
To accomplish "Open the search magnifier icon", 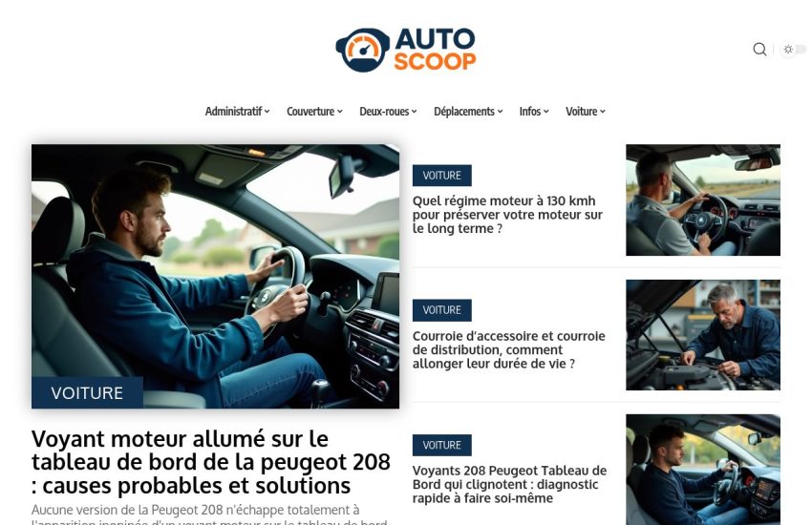I will coord(759,49).
